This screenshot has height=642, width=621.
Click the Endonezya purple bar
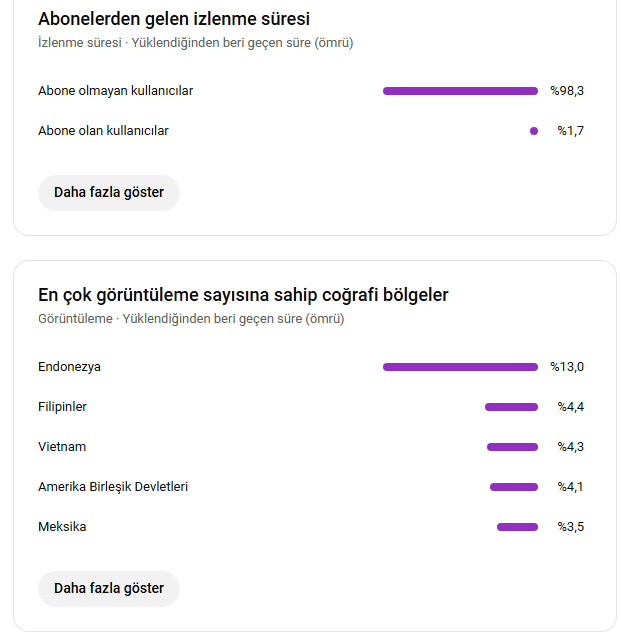[x=460, y=367]
